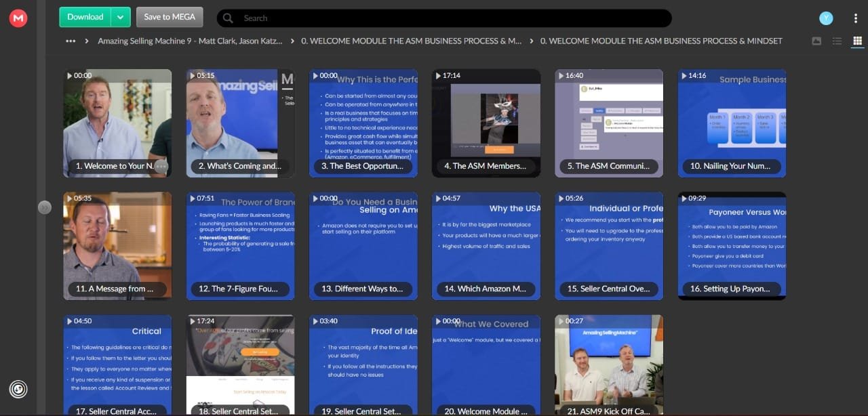Open video 12. The 7-Figure Fou...
This screenshot has width=868, height=416.
point(241,246)
